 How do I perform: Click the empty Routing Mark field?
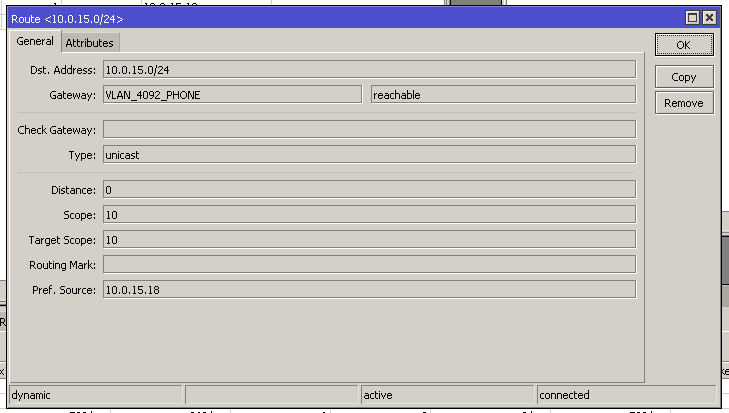[369, 265]
